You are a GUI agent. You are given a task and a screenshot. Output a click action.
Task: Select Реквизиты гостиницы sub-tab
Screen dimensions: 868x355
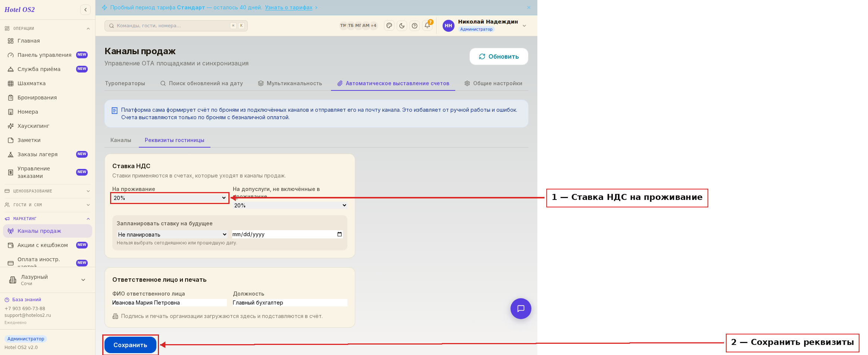[x=175, y=140]
